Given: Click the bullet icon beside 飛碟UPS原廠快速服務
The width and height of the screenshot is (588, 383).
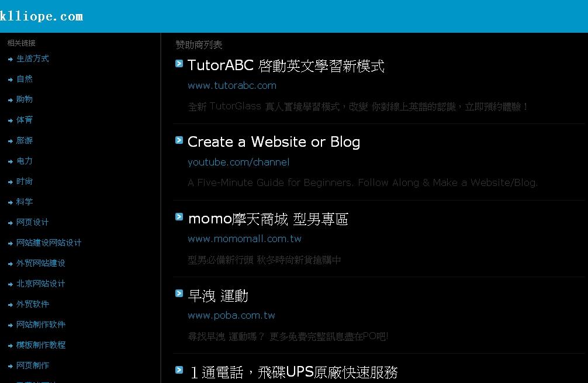Looking at the screenshot, I should click(x=179, y=370).
